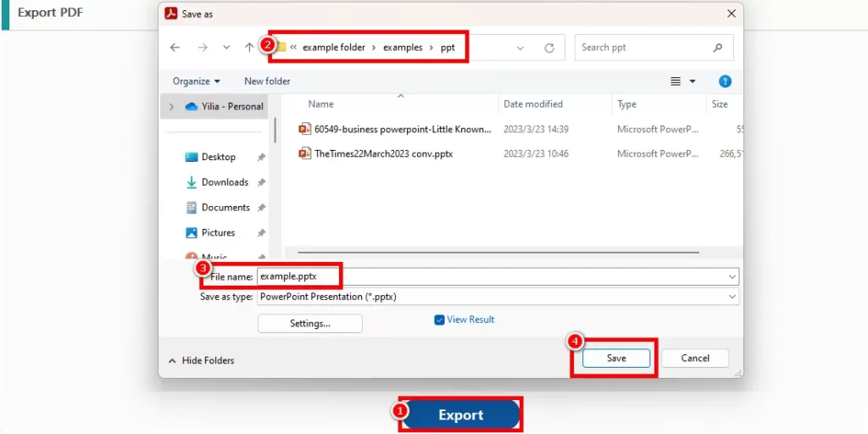
Task: Expand the address bar history dropdown
Action: point(520,48)
